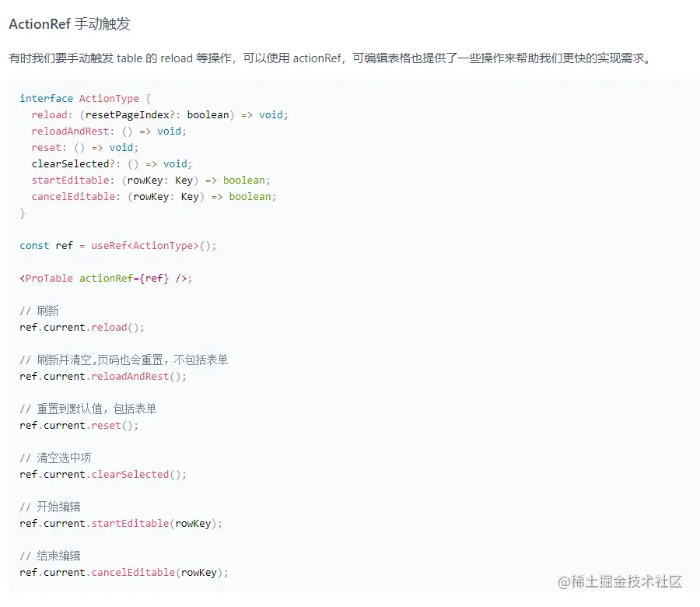This screenshot has height=607, width=700.
Task: Click the "startEditable" method in the interface
Action: [x=72, y=180]
